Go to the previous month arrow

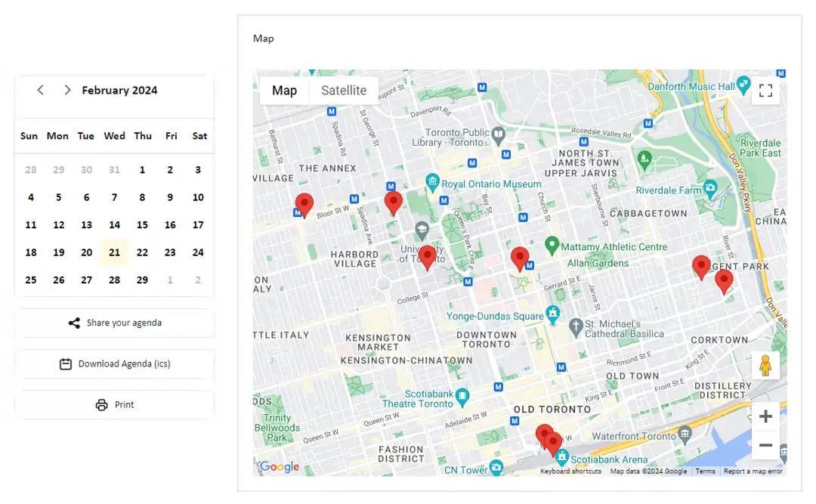tap(41, 90)
